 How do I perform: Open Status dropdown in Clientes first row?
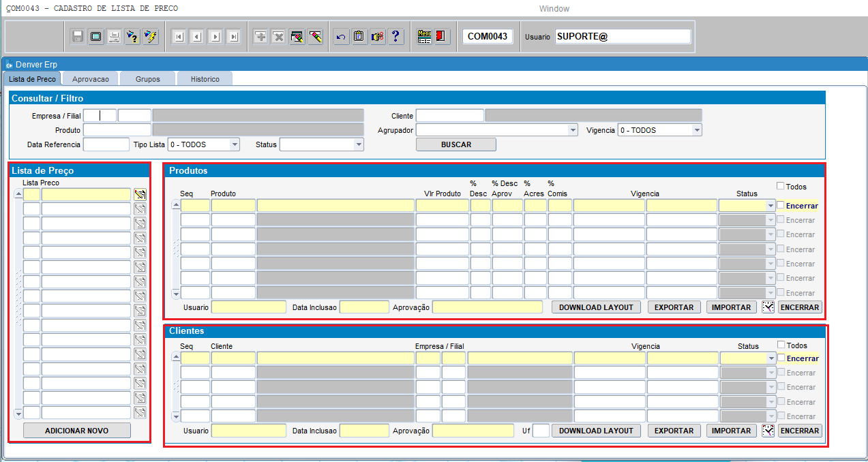771,358
